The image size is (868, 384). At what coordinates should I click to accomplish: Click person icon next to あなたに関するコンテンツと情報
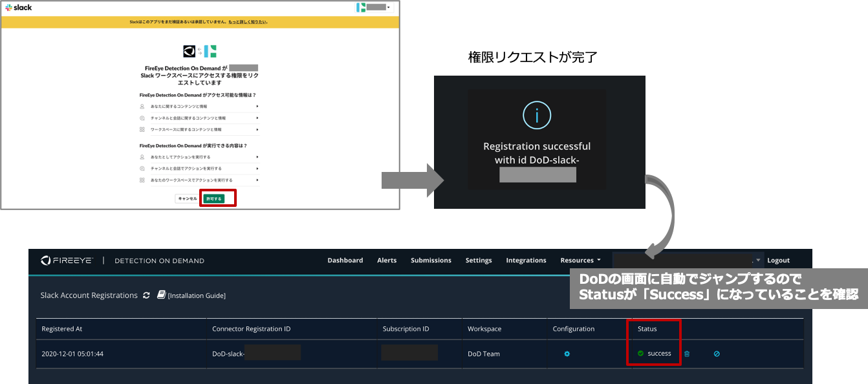point(142,106)
